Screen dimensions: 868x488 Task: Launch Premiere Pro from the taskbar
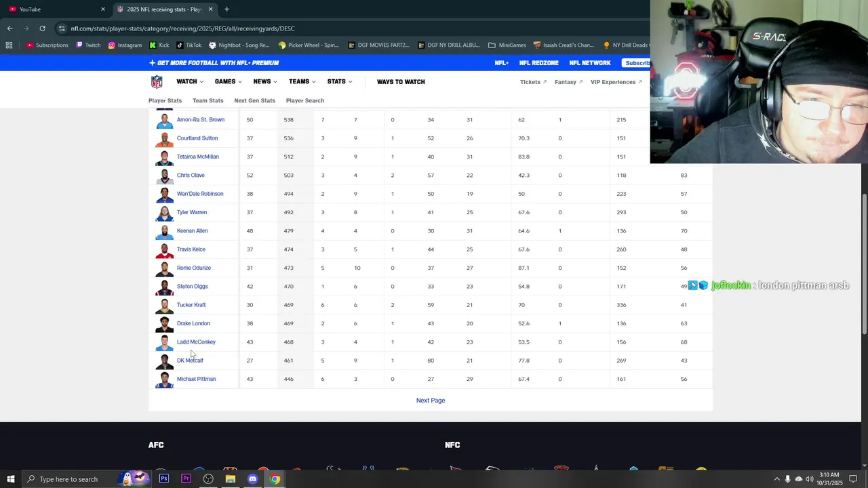point(186,479)
